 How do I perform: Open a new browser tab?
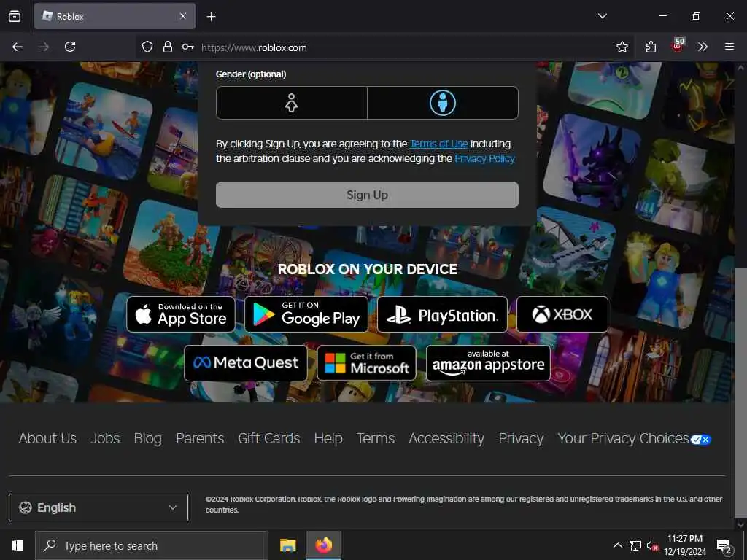211,17
